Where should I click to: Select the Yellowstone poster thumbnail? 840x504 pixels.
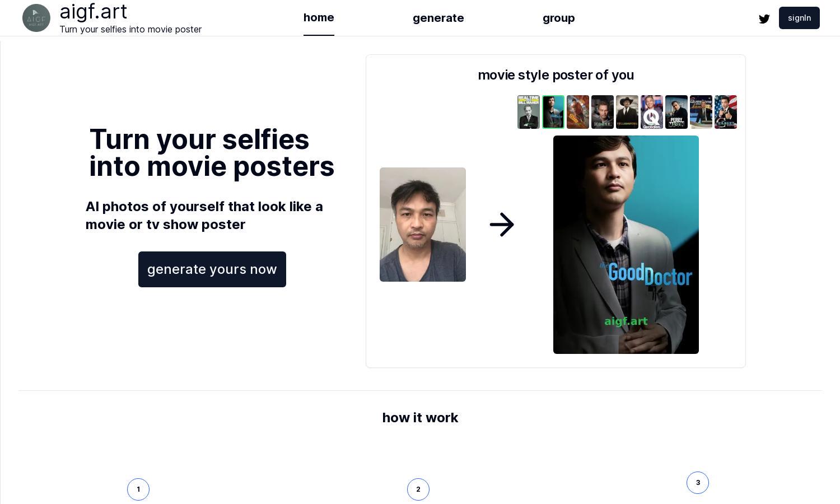click(x=627, y=112)
